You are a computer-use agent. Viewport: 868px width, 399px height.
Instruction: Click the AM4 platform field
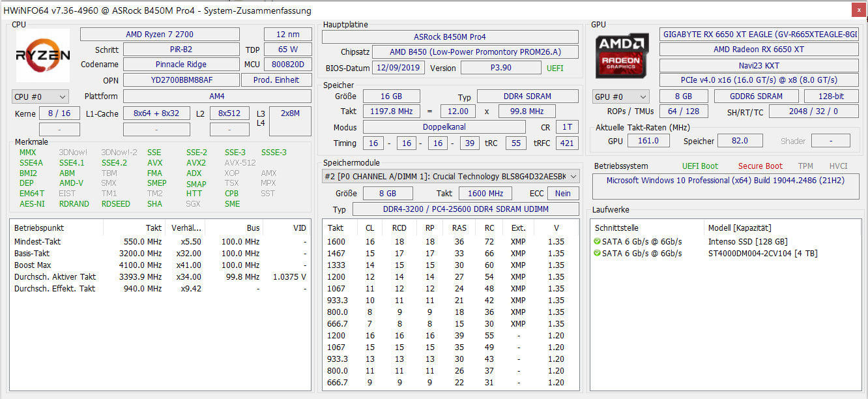click(217, 96)
